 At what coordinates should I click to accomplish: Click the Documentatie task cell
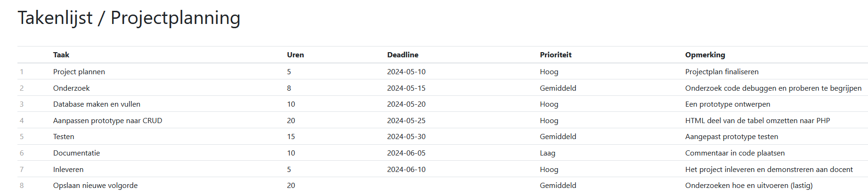pos(76,153)
